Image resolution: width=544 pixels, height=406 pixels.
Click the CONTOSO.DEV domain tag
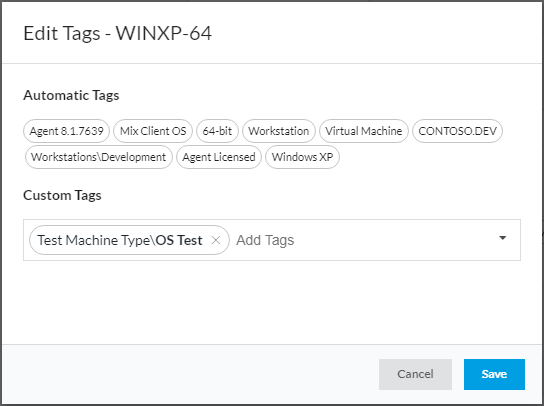pos(458,131)
